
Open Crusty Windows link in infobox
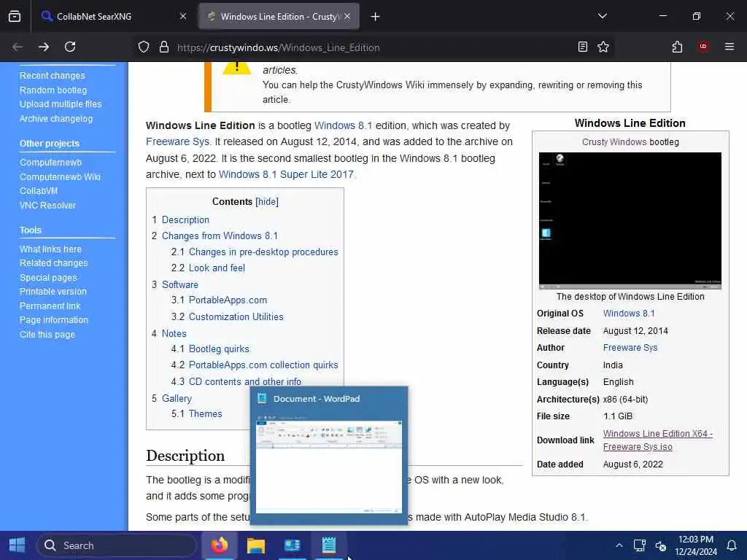click(x=614, y=142)
